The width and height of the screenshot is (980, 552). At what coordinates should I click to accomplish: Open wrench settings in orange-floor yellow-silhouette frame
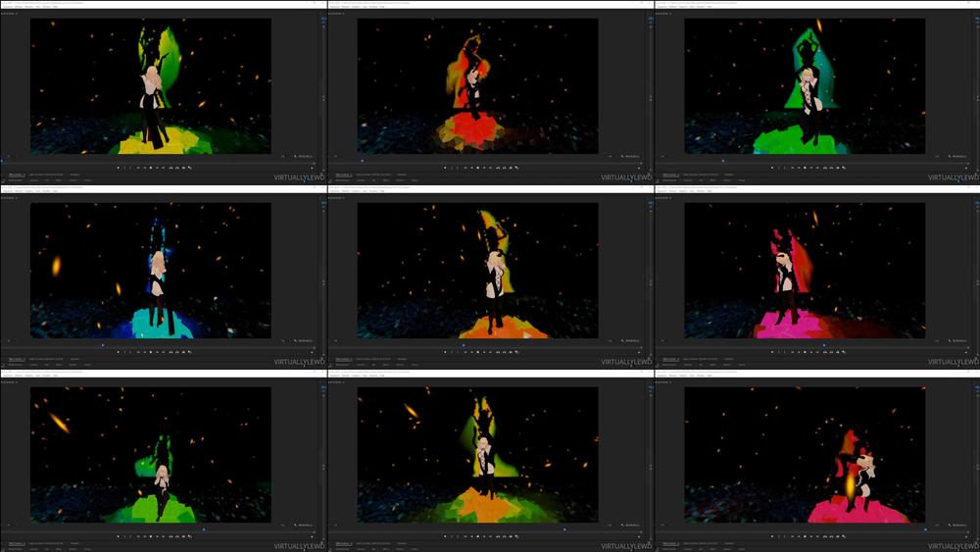[x=622, y=340]
